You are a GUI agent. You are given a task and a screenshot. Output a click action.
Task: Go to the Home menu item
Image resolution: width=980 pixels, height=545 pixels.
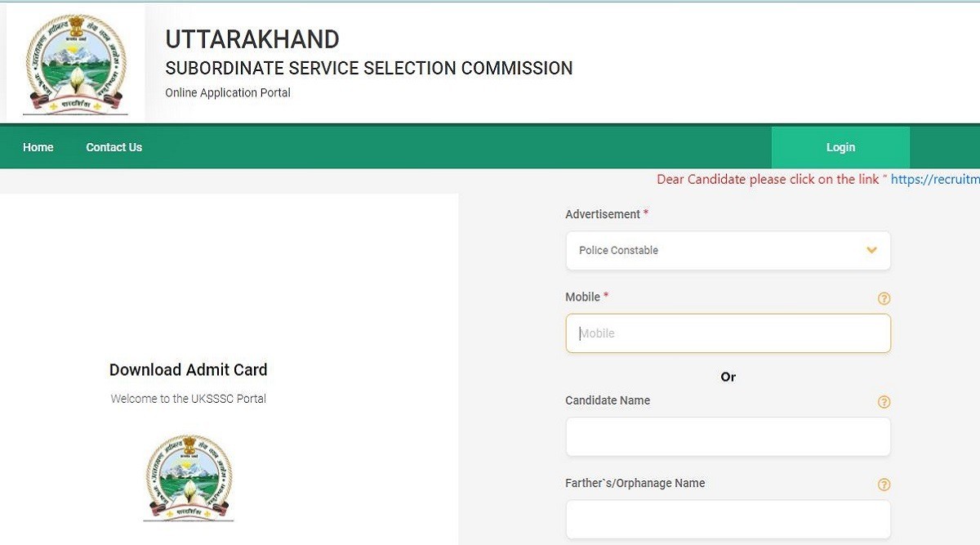[x=38, y=147]
